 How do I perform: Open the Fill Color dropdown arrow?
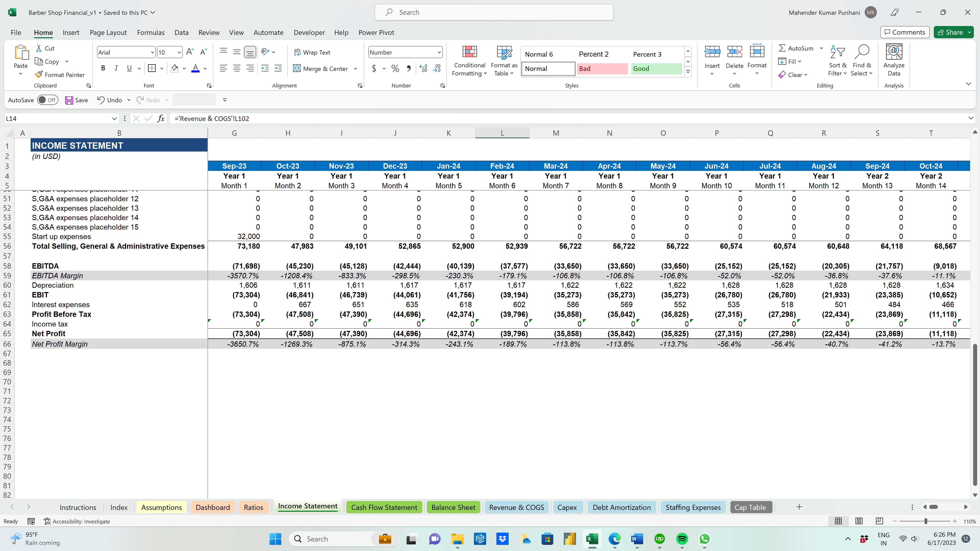coord(185,68)
